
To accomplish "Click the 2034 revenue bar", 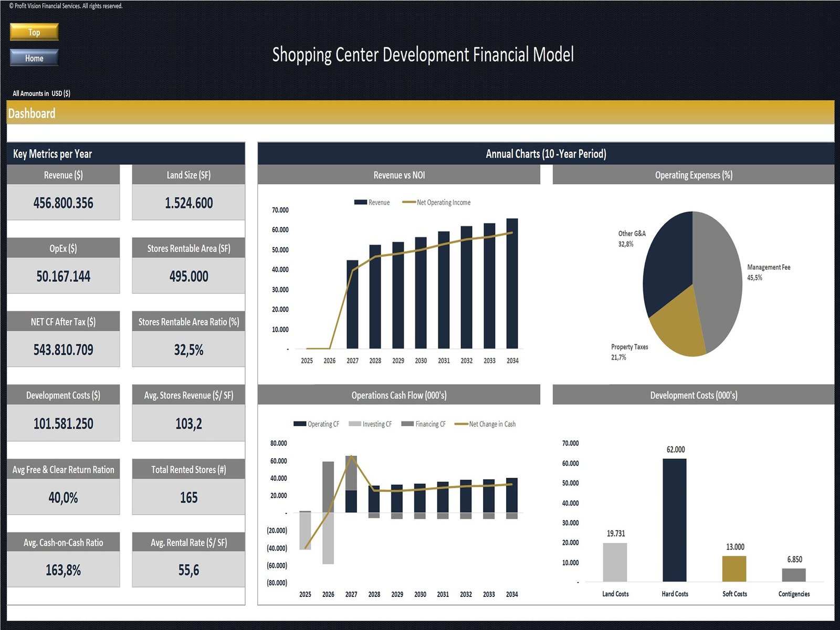I will (512, 283).
